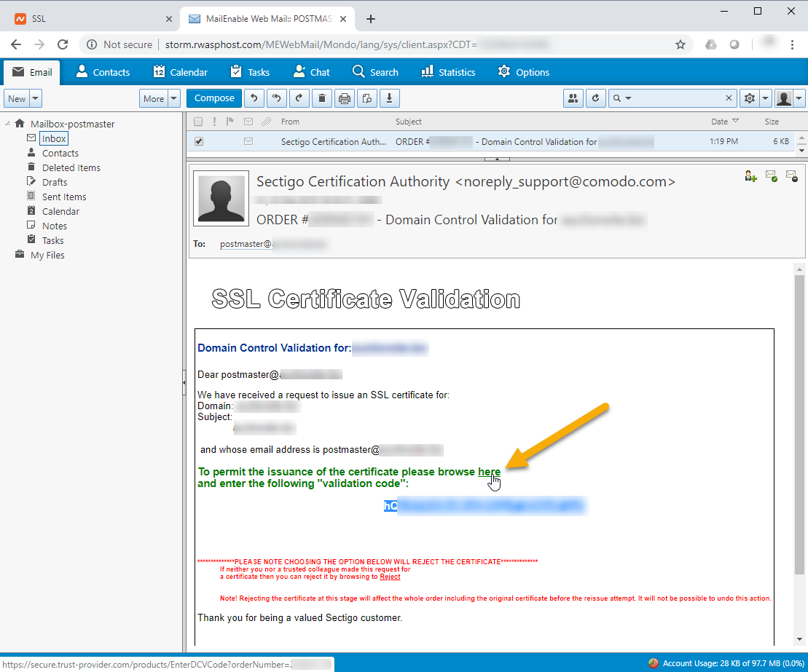Viewport: 808px width, 672px height.
Task: Click the user avatar icon in toolbar
Action: (784, 98)
